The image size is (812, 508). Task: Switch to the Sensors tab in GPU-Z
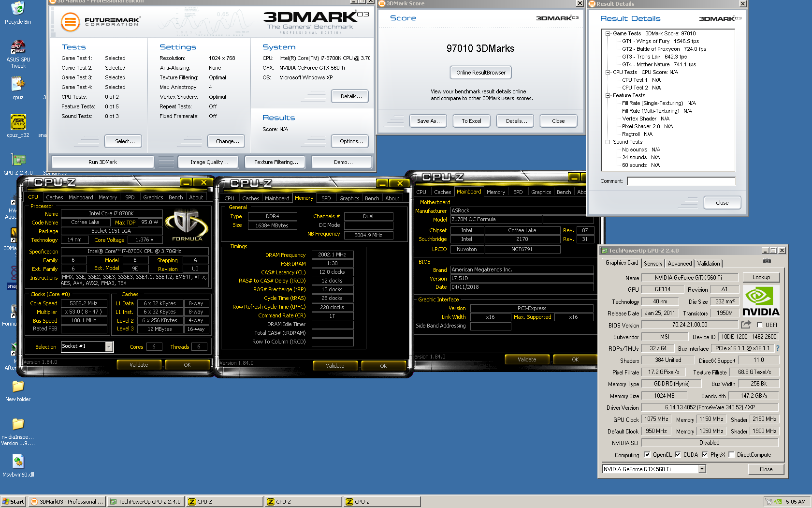(653, 264)
